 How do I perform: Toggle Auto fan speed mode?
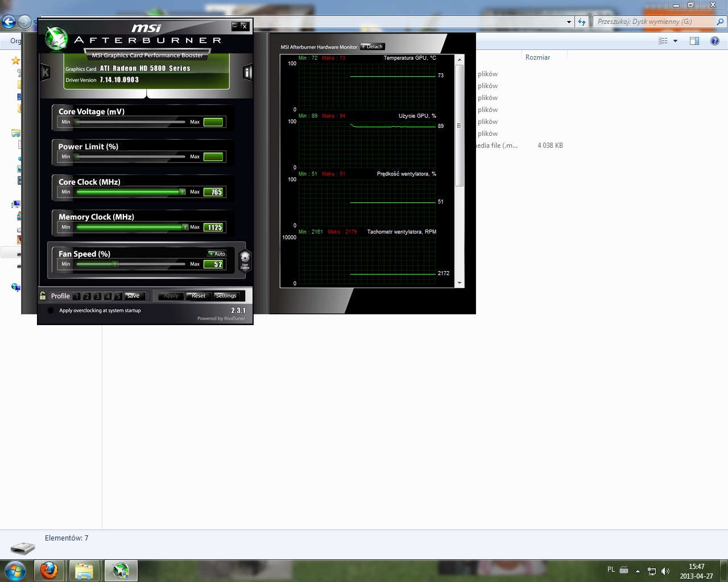point(217,253)
